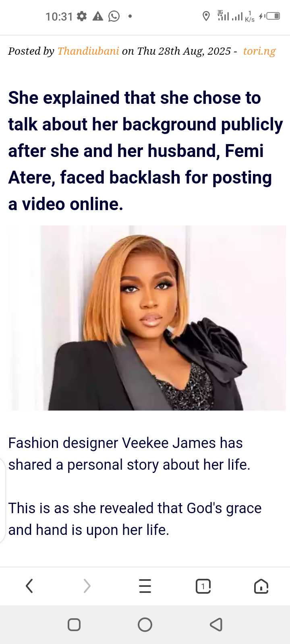Open the Thandiubani author link
290x644 pixels.
point(88,51)
